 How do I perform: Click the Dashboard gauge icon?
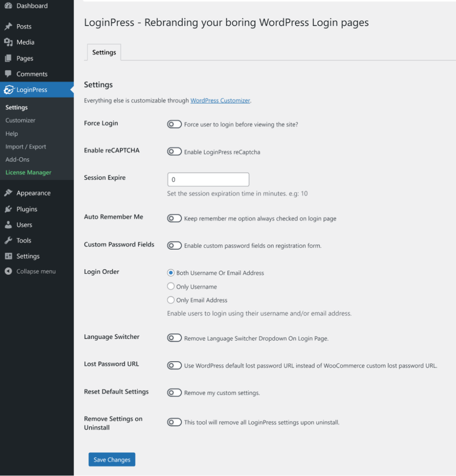(x=8, y=6)
